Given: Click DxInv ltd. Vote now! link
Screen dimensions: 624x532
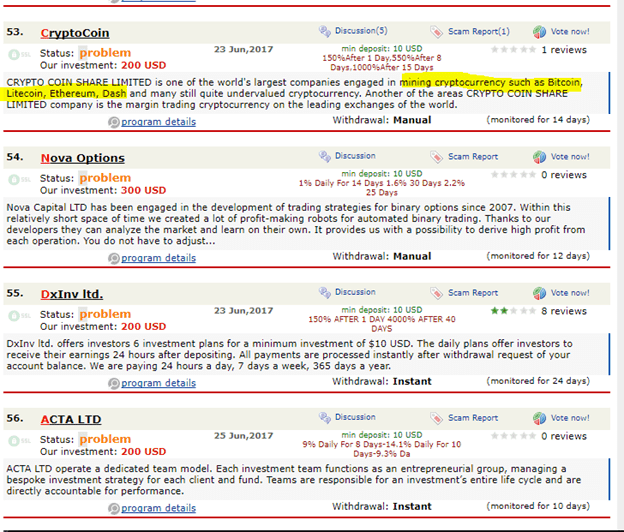Looking at the screenshot, I should click(x=570, y=292).
